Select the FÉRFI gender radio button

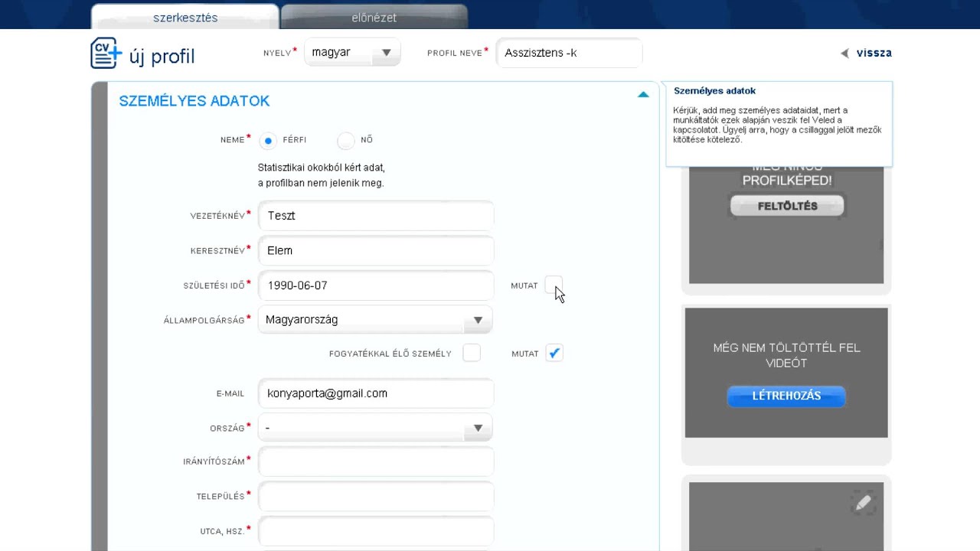(268, 141)
